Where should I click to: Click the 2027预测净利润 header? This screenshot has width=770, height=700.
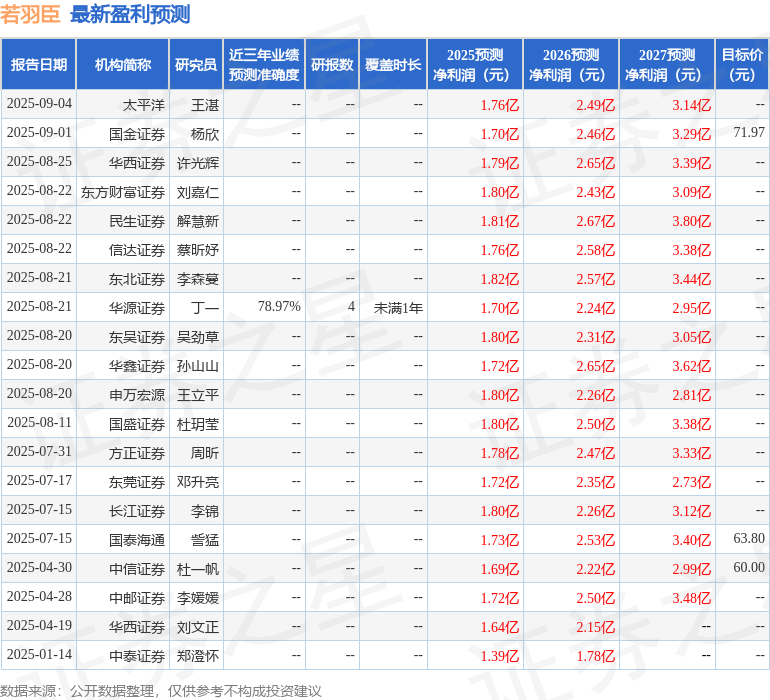(667, 64)
